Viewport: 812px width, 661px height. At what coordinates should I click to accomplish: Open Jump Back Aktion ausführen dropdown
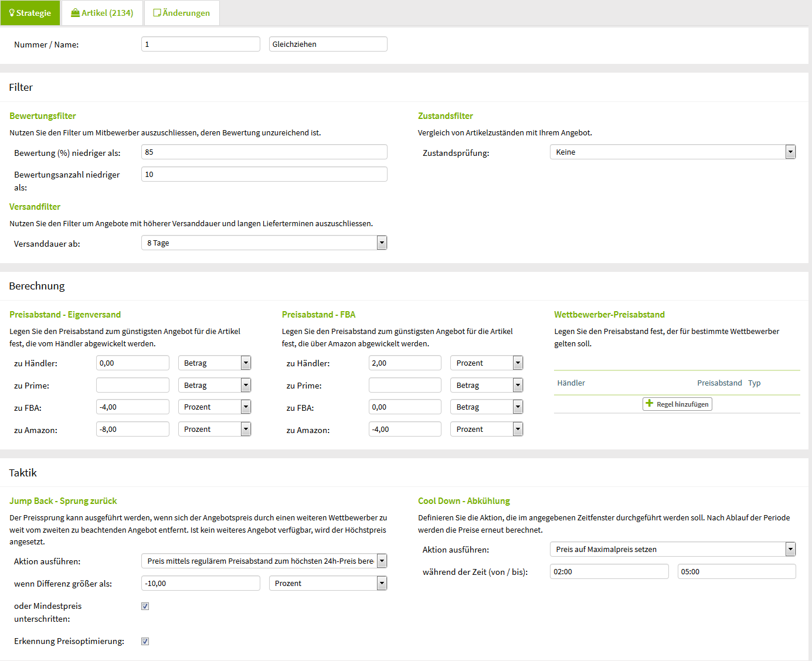click(x=264, y=561)
